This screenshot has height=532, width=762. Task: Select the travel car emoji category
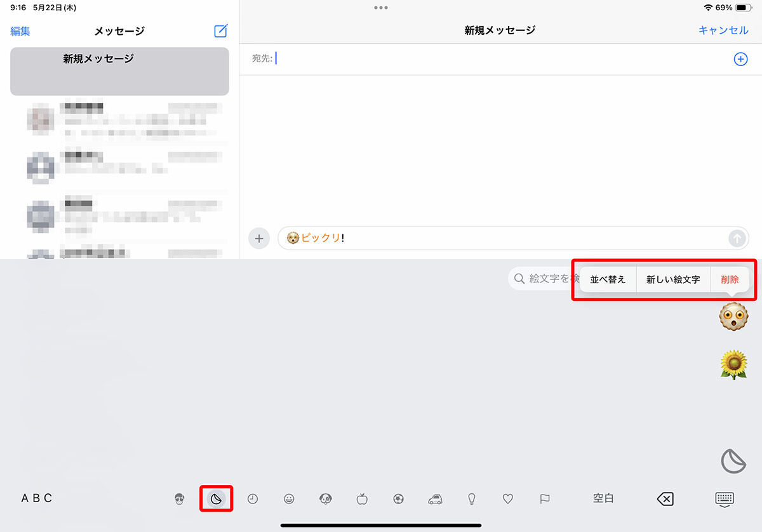[x=435, y=499]
